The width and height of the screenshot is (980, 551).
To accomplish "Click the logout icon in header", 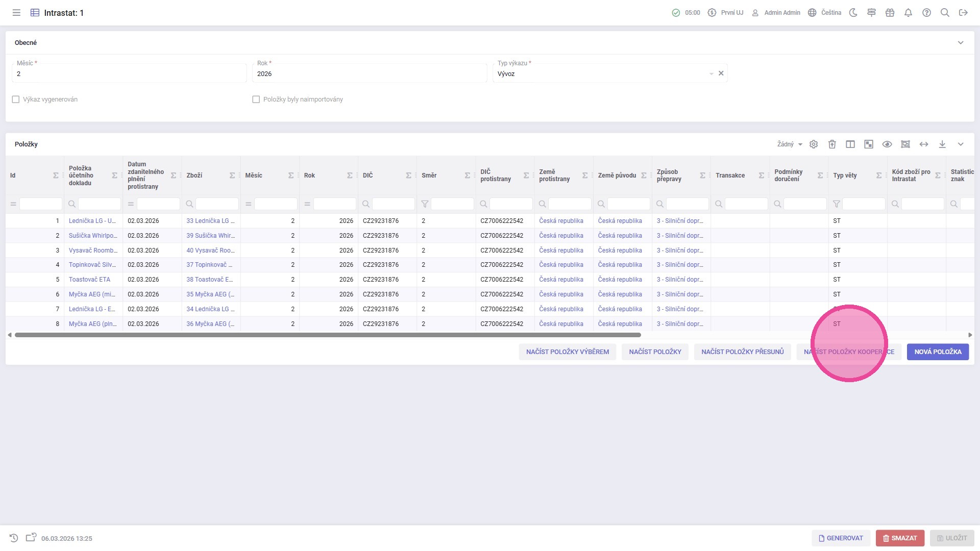I will tap(963, 13).
